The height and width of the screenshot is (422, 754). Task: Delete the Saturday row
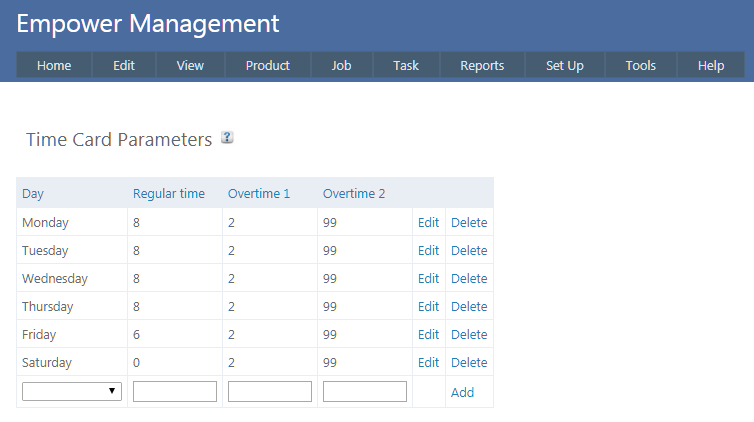[469, 363]
